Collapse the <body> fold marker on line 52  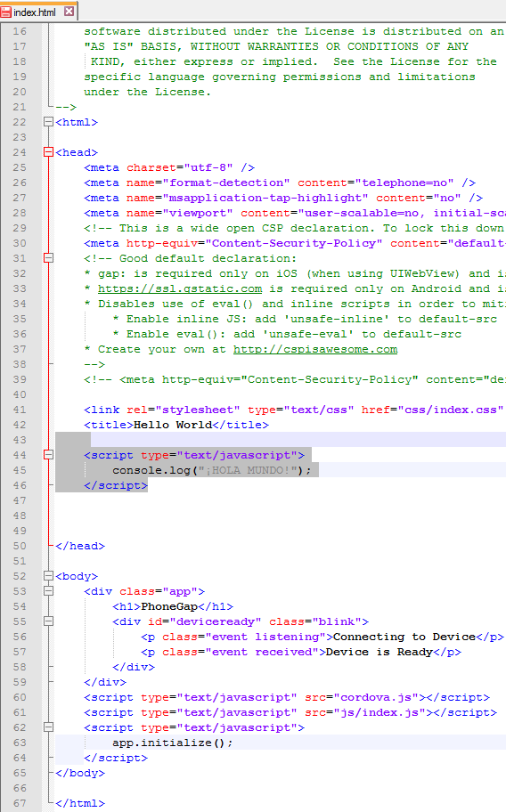(x=48, y=576)
